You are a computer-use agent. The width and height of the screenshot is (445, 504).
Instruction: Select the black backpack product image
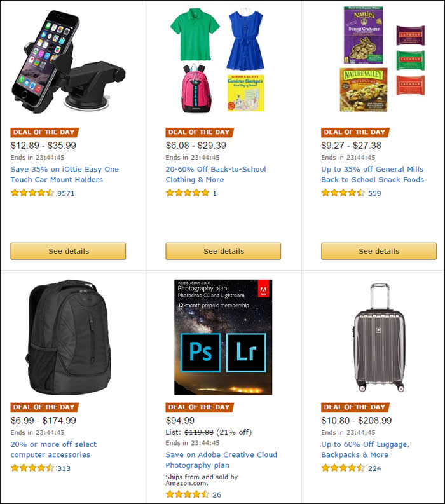coord(69,337)
